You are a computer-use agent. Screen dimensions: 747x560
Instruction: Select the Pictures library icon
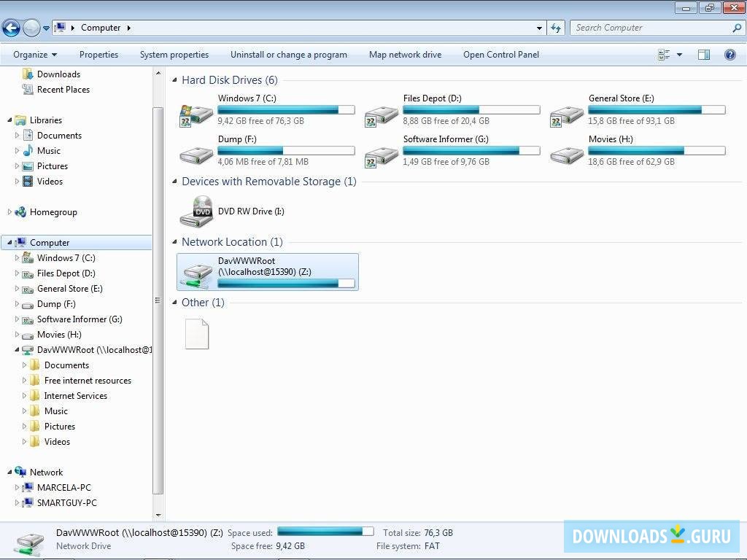point(28,166)
